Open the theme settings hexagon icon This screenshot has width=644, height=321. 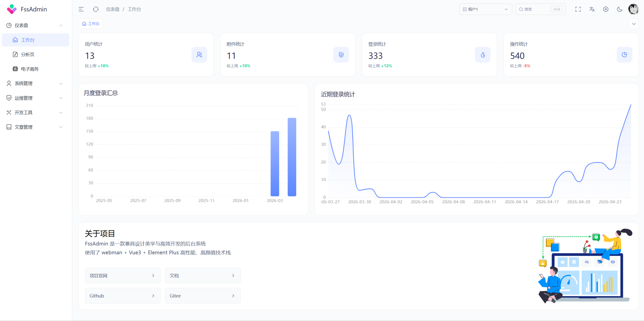pos(606,9)
